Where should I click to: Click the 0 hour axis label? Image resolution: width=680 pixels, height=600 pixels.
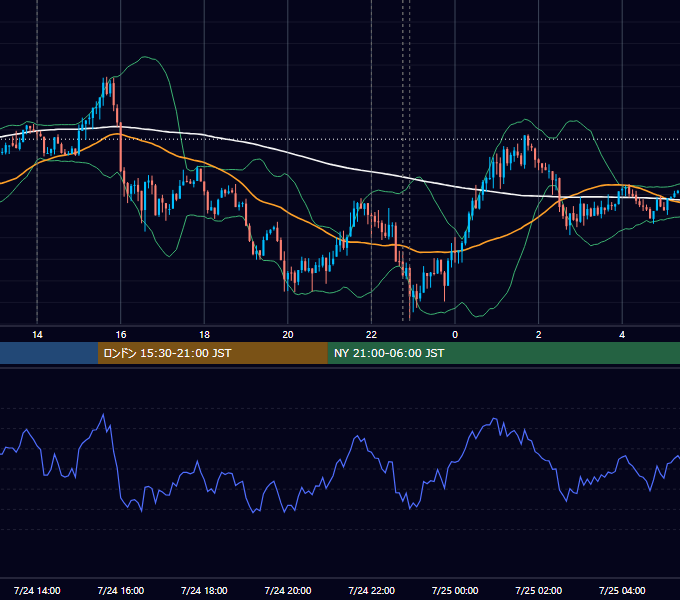[x=455, y=334]
